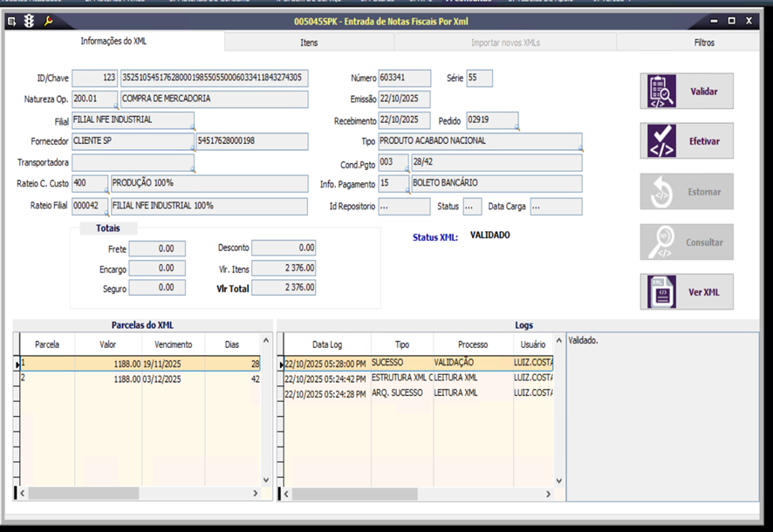The image size is (773, 532).
Task: Click the Frete value field
Action: [x=157, y=249]
